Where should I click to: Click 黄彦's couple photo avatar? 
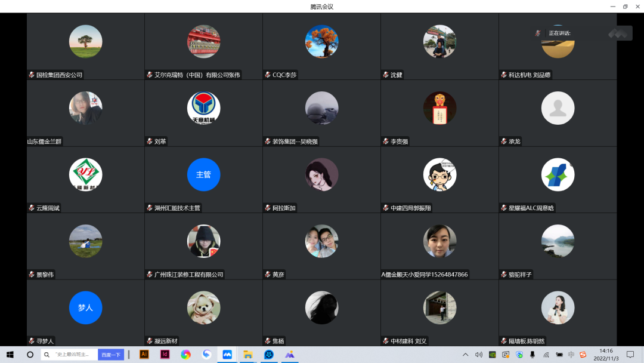pos(321,241)
